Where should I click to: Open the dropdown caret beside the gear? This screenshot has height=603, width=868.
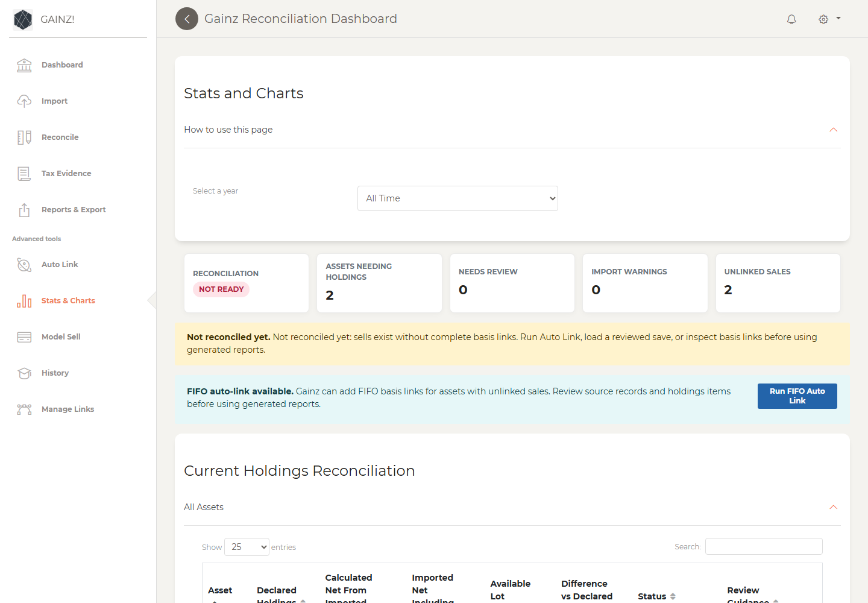point(838,19)
